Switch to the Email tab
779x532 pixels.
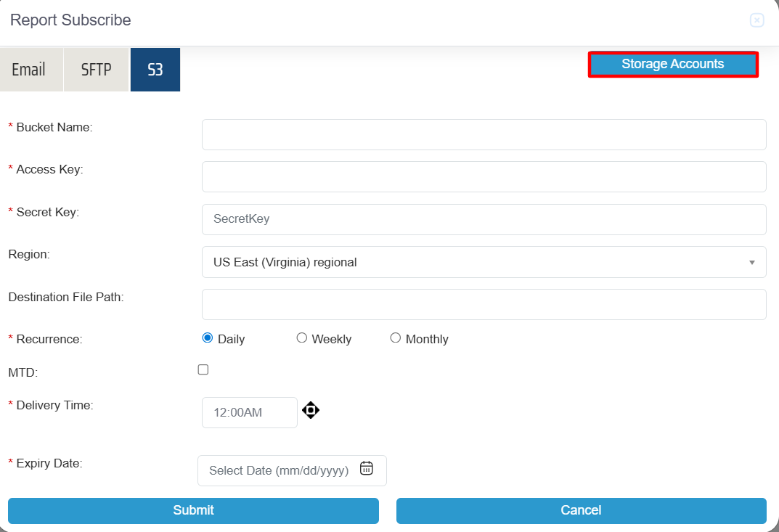[x=29, y=70]
